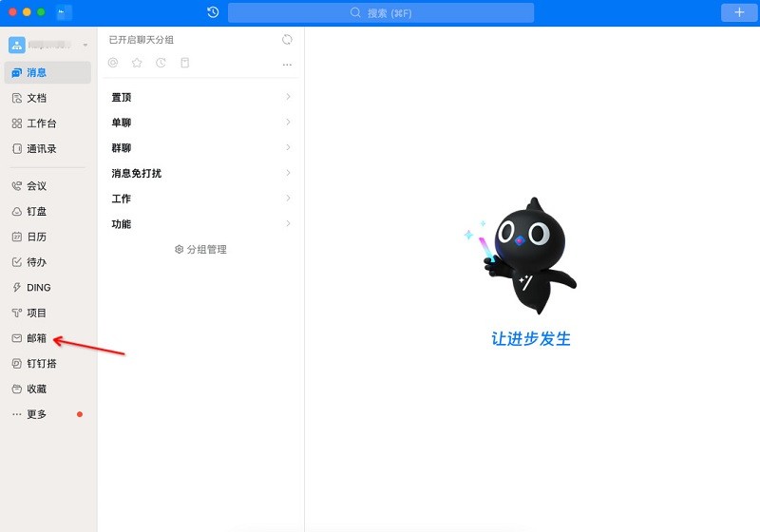
Task: Open 收藏 (Favorites) in the sidebar
Action: [x=36, y=389]
